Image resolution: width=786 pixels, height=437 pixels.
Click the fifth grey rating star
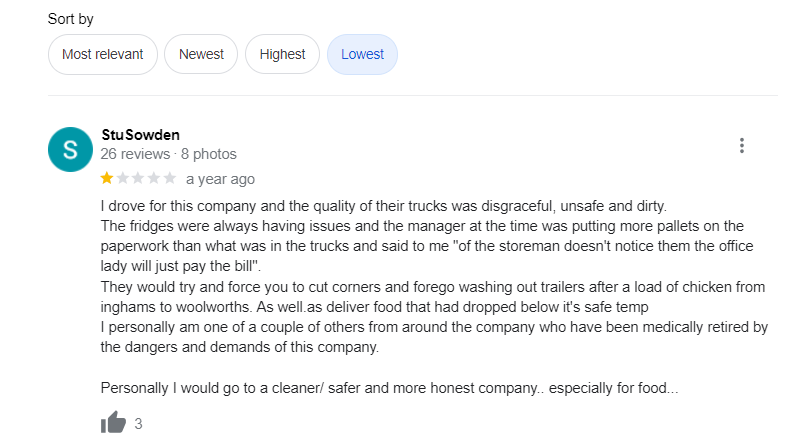pos(170,179)
